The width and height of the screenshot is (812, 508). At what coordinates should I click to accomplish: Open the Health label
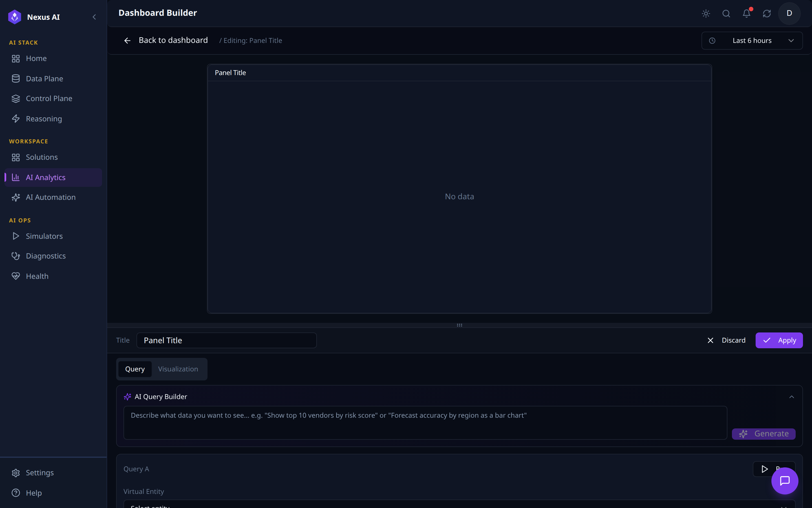37,276
